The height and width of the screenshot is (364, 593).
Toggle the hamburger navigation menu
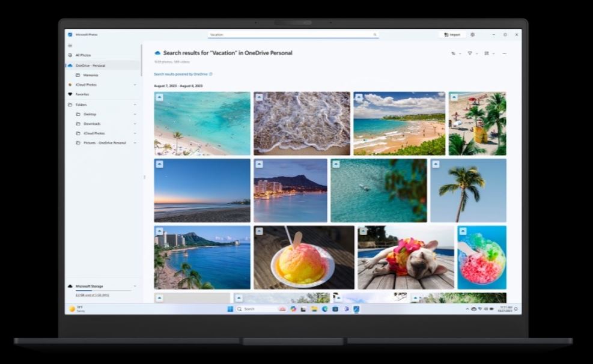(70, 45)
